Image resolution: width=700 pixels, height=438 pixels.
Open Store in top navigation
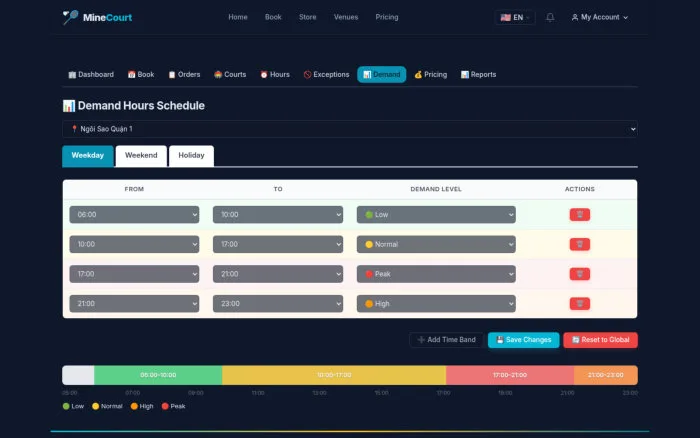click(x=308, y=17)
